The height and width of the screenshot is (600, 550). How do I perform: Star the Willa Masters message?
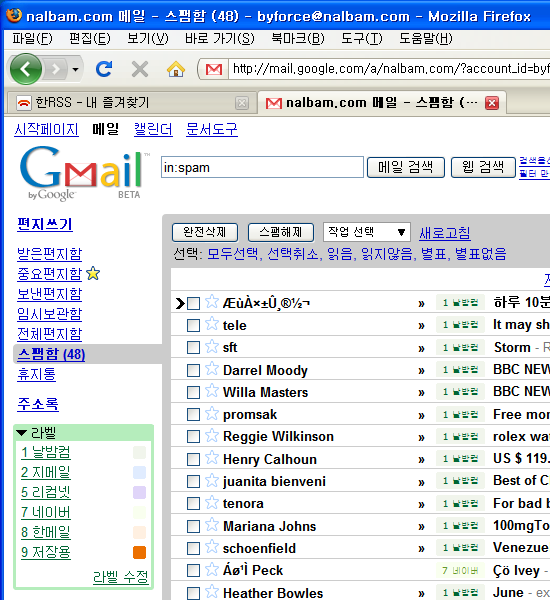pyautogui.click(x=212, y=390)
